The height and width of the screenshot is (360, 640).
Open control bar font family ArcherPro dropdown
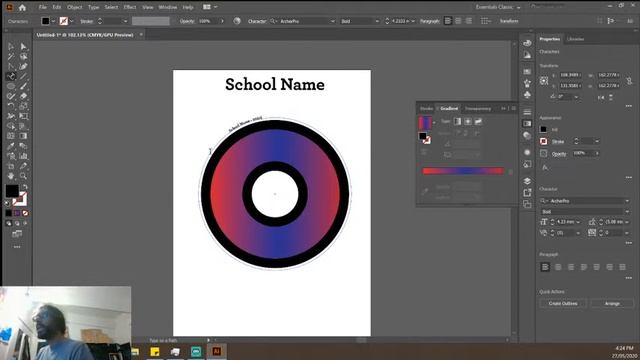pyautogui.click(x=332, y=21)
